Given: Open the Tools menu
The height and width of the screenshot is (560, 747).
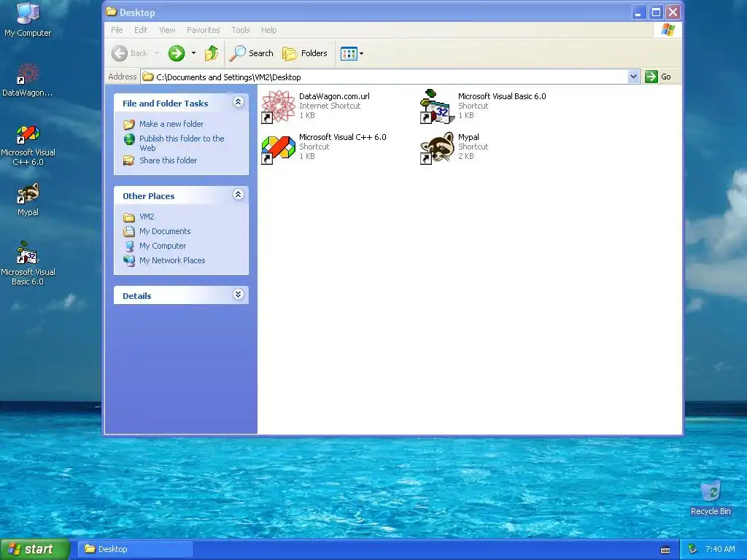Looking at the screenshot, I should pos(241,30).
